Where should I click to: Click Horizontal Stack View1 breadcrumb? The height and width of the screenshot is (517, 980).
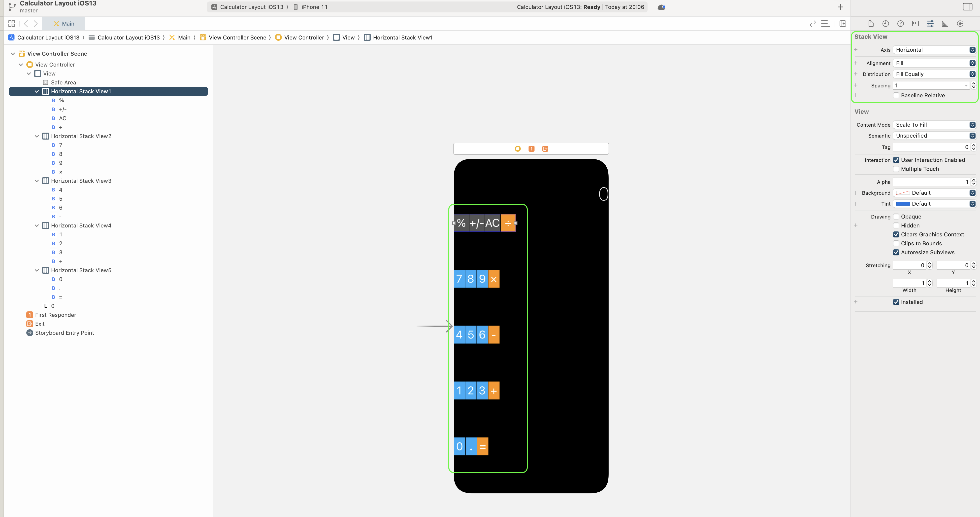pyautogui.click(x=398, y=37)
